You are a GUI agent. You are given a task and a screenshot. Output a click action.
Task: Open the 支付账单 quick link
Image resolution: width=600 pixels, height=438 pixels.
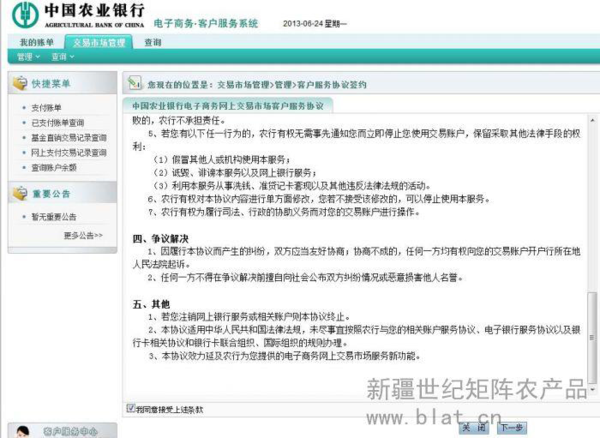46,108
